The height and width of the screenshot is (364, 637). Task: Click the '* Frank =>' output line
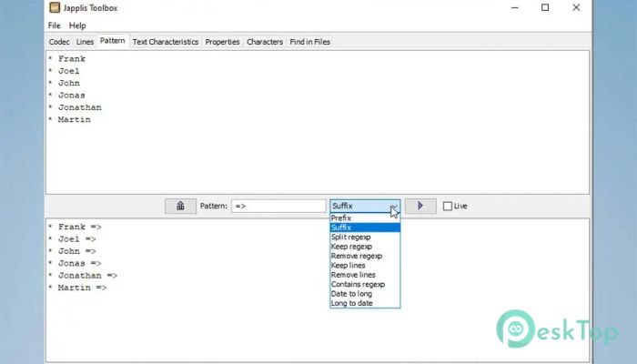click(75, 227)
